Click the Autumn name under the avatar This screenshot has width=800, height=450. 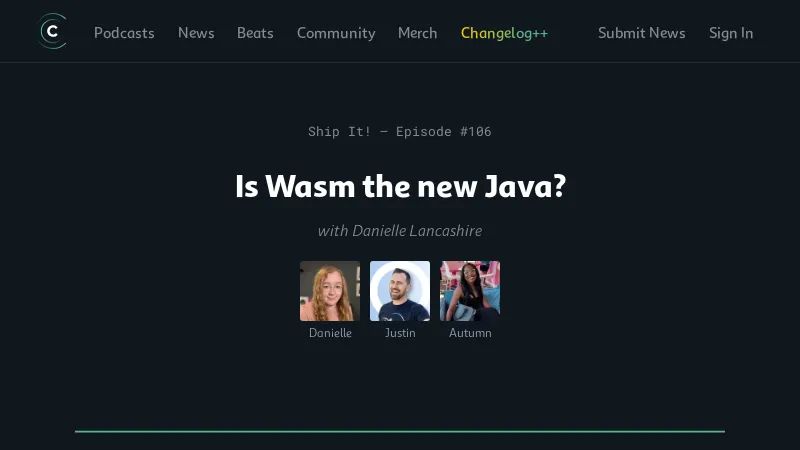tap(470, 333)
